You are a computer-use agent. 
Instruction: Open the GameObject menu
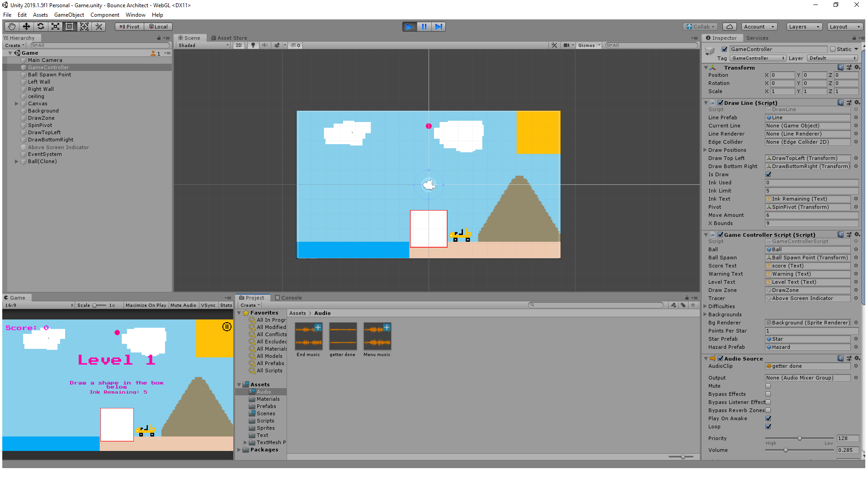(x=69, y=15)
